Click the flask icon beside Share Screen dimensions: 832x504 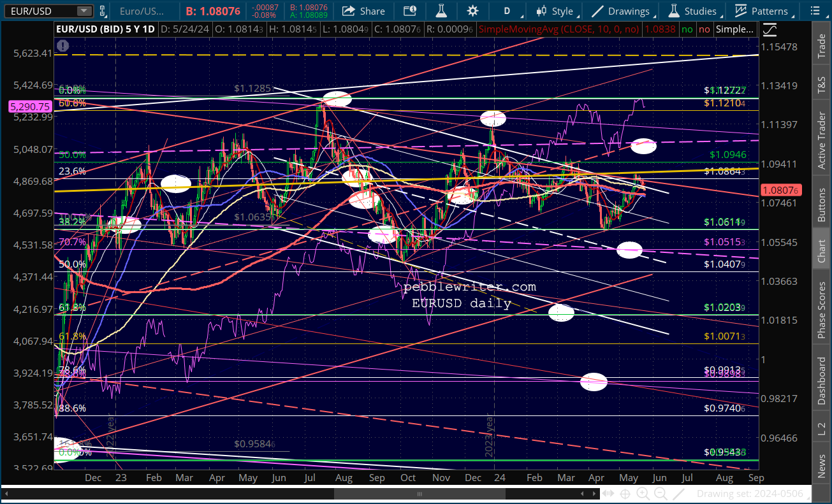click(x=439, y=11)
